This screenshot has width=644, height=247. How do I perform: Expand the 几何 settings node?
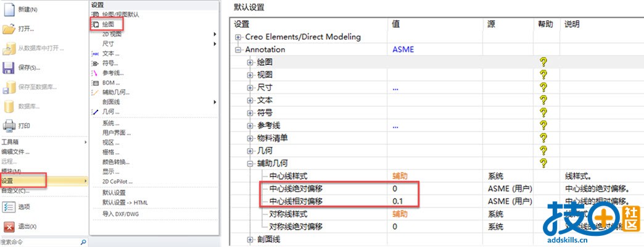point(250,151)
